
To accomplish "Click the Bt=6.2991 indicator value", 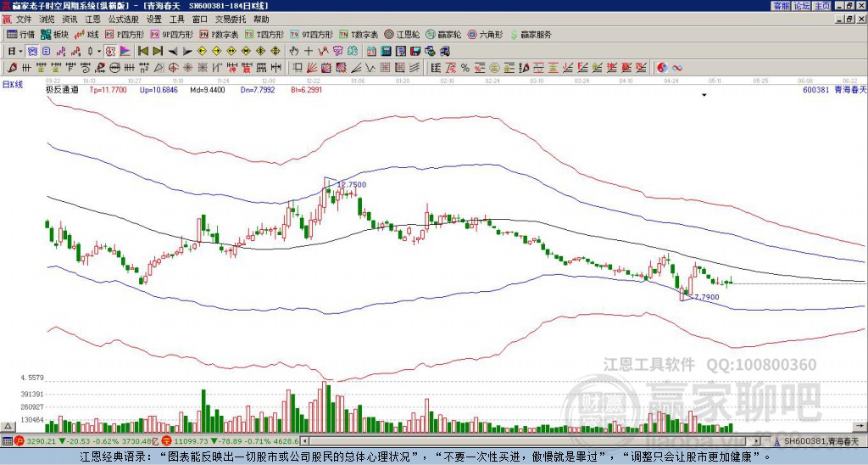I will coord(306,90).
